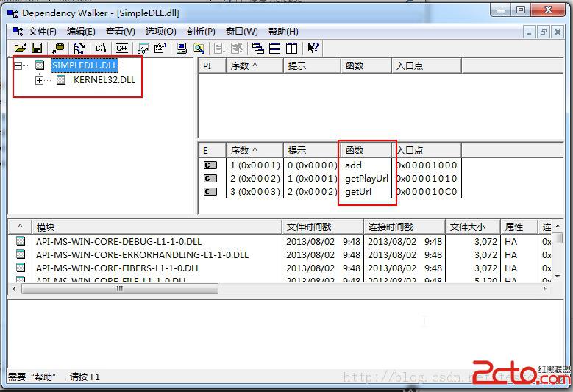Click entry point 0x000010C0
The height and width of the screenshot is (392, 573).
click(x=427, y=191)
